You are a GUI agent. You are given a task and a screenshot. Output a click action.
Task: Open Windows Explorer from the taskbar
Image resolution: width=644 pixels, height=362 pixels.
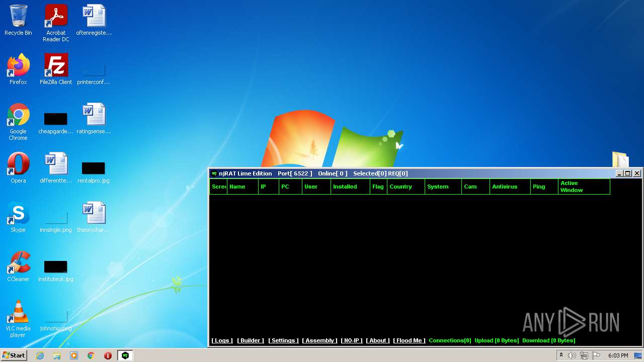tap(57, 355)
